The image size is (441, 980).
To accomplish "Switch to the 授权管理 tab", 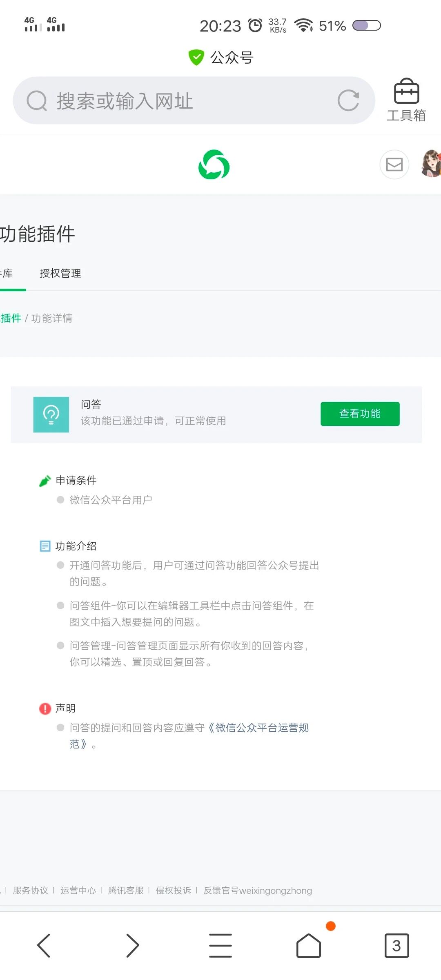I will pos(60,273).
